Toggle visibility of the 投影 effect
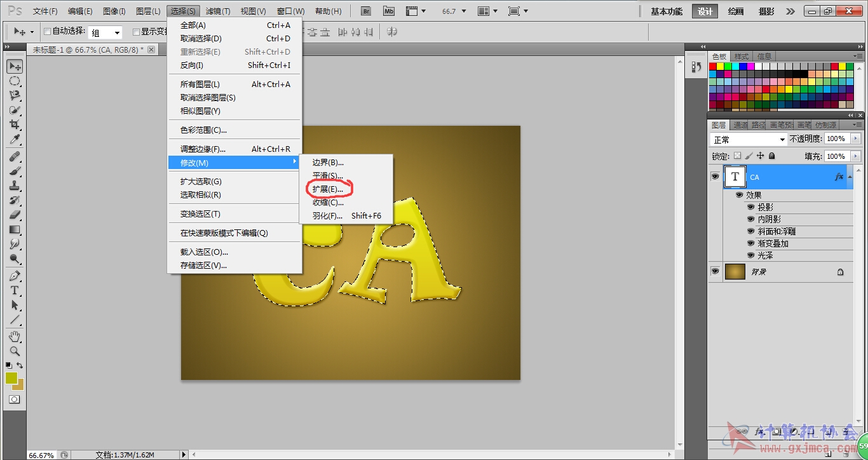The image size is (868, 460). tap(750, 207)
